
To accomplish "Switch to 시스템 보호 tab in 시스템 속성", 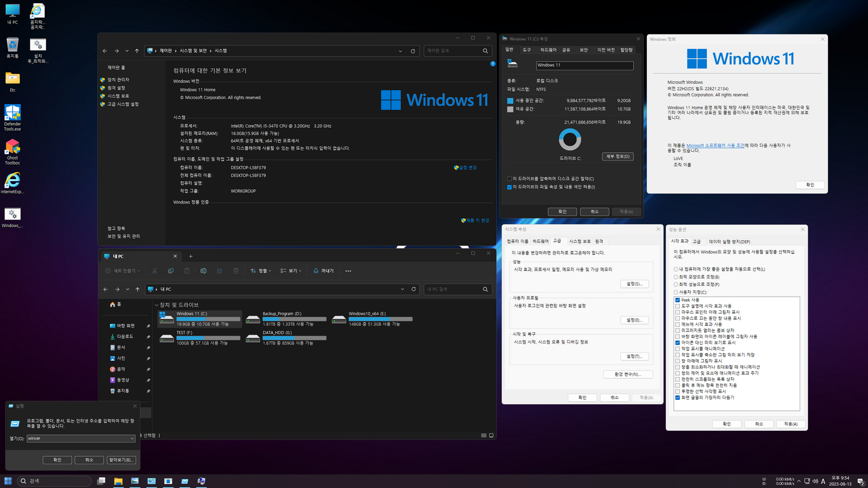I will click(580, 241).
